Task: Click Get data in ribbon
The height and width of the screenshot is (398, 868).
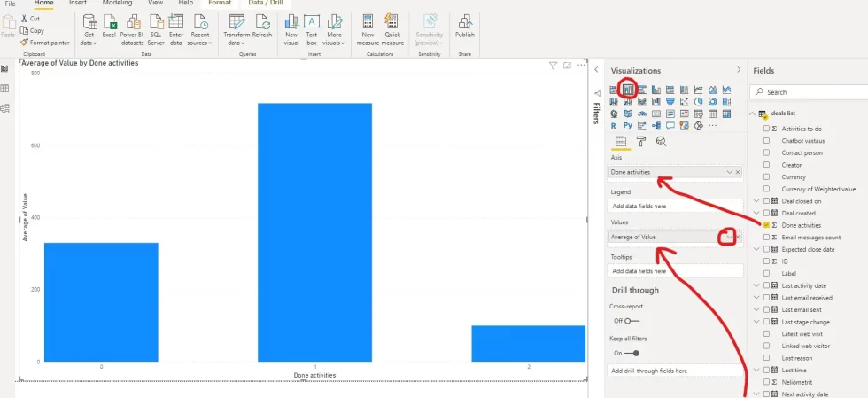Action: (x=89, y=30)
